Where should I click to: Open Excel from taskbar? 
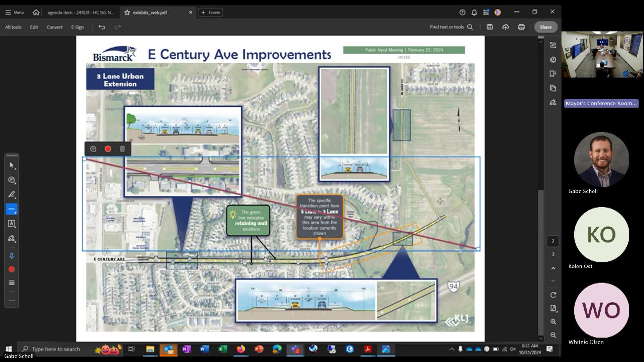click(x=223, y=349)
